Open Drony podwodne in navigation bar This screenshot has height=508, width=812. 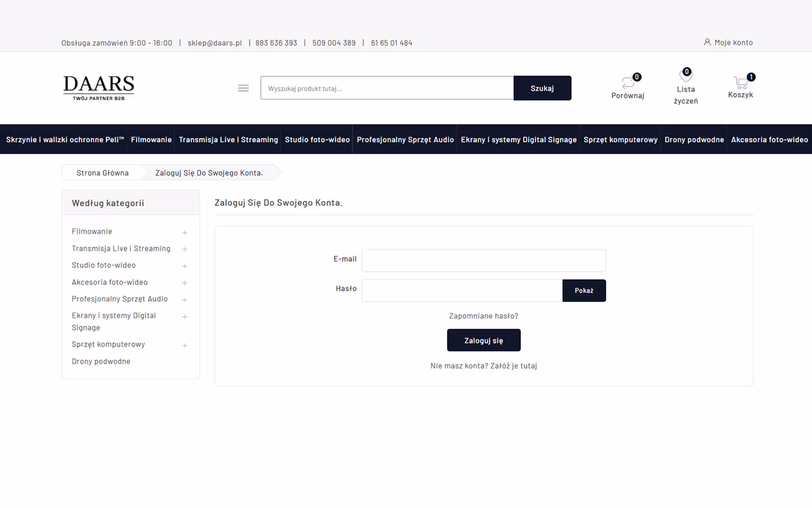(694, 140)
